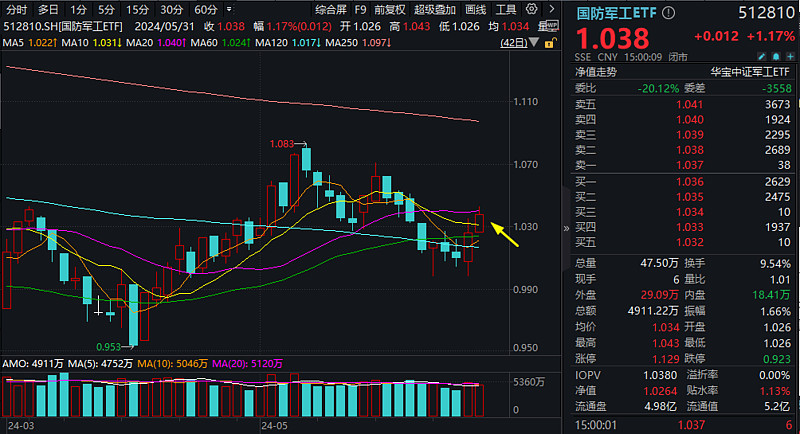Click the pencil note icon under price

click(x=761, y=57)
